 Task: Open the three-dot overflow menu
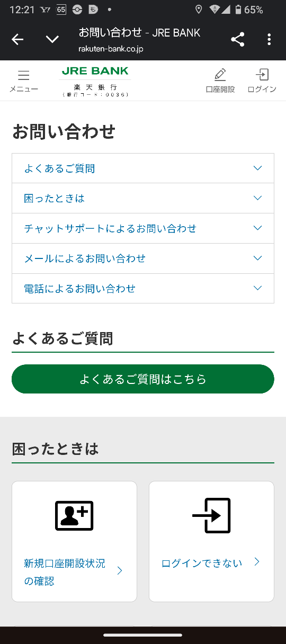[269, 39]
